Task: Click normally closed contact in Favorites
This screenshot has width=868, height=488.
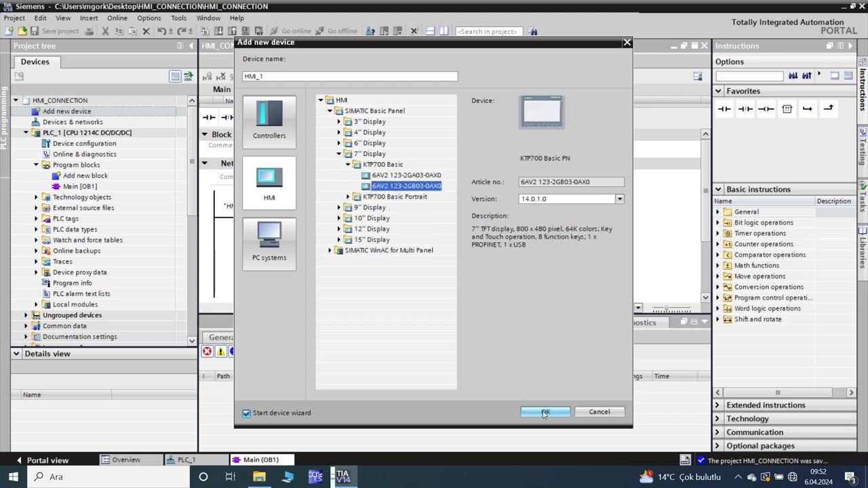Action: click(x=745, y=108)
